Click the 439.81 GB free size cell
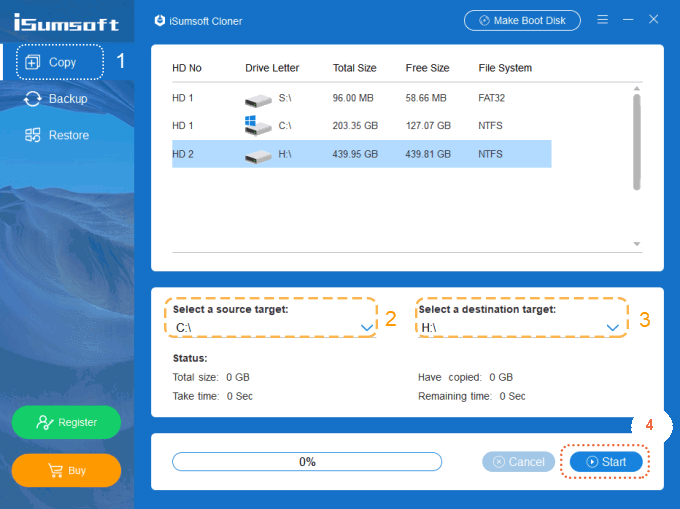This screenshot has height=509, width=680. [x=428, y=154]
